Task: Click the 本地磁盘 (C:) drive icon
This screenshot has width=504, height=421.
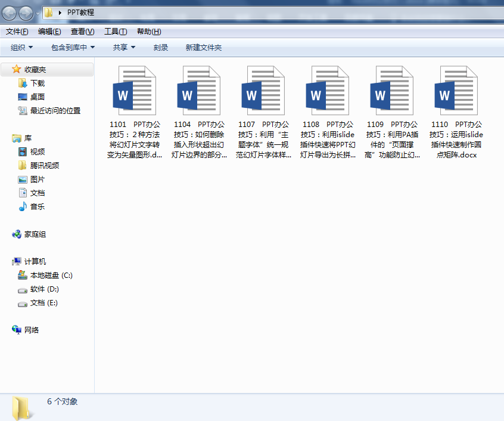Action: pos(23,275)
